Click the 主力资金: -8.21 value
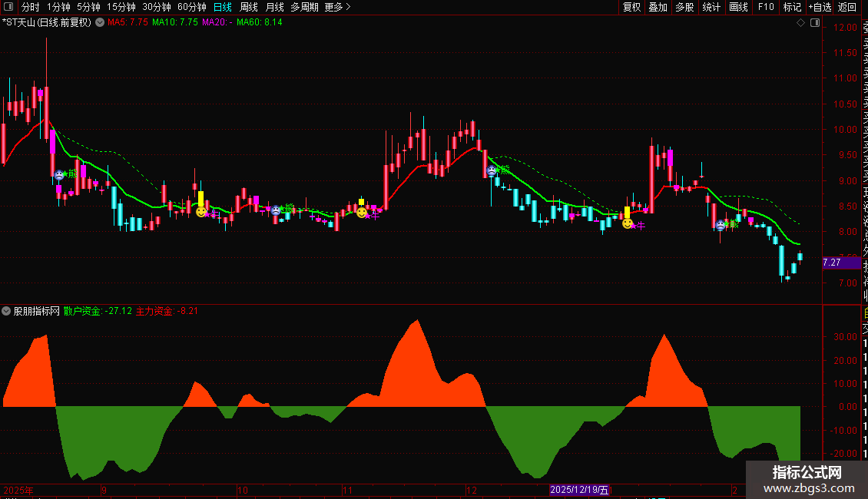Screen dimensions: 868x499 pos(167,311)
